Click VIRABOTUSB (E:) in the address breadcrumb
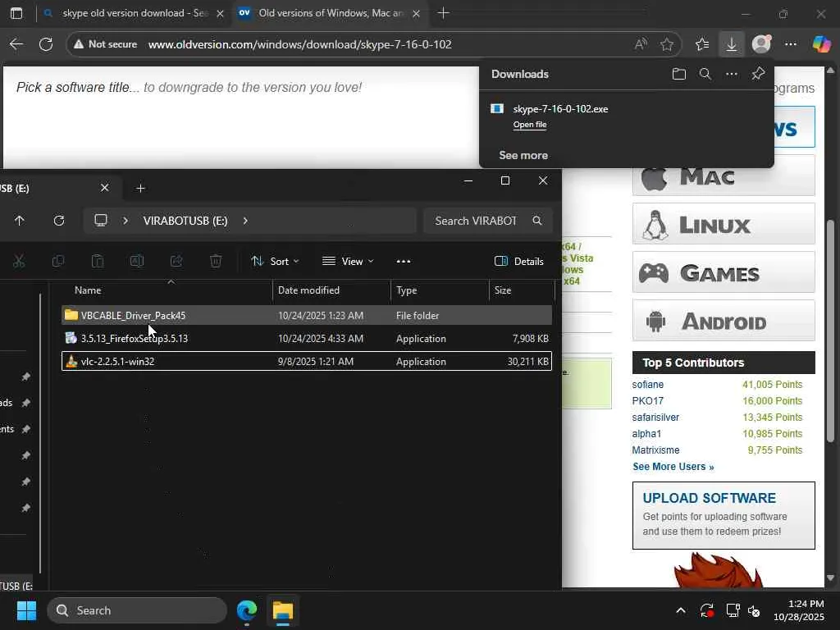Screen dimensions: 840x630 pos(185,221)
